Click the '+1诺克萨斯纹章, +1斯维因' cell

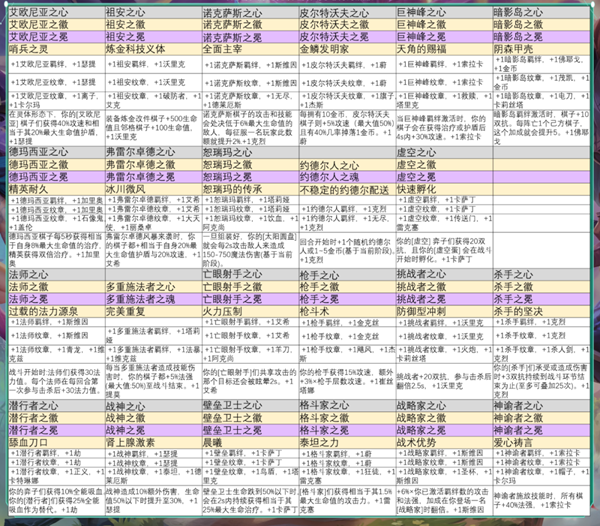point(250,83)
